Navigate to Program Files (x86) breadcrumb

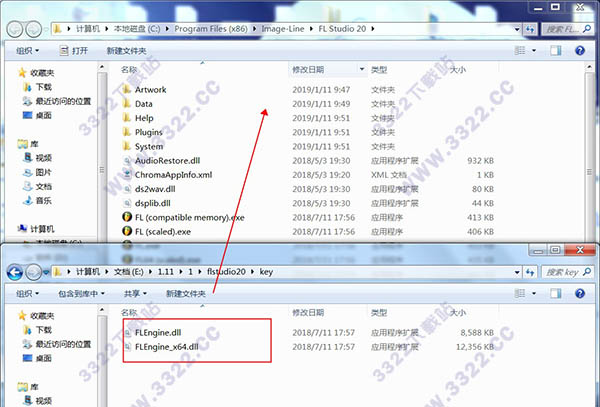pos(211,29)
